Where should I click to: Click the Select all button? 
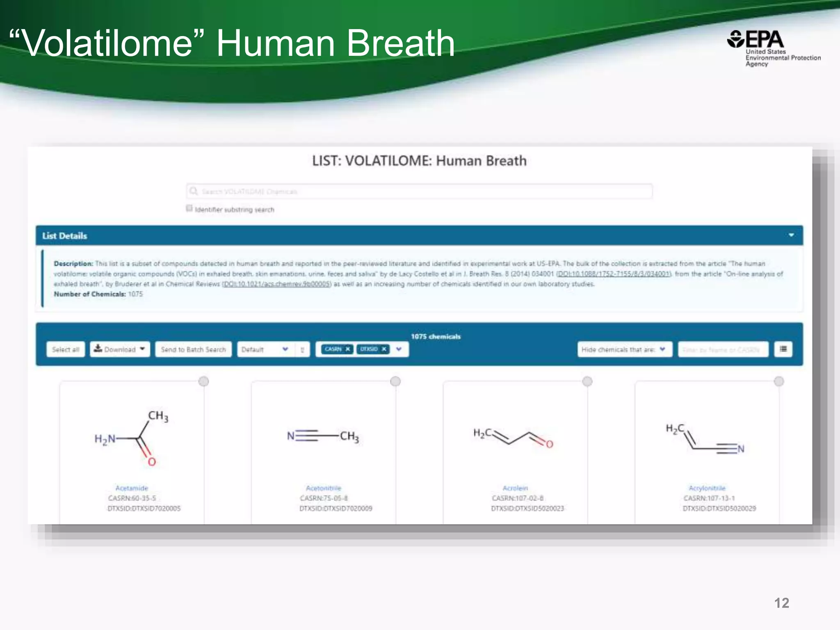tap(66, 349)
